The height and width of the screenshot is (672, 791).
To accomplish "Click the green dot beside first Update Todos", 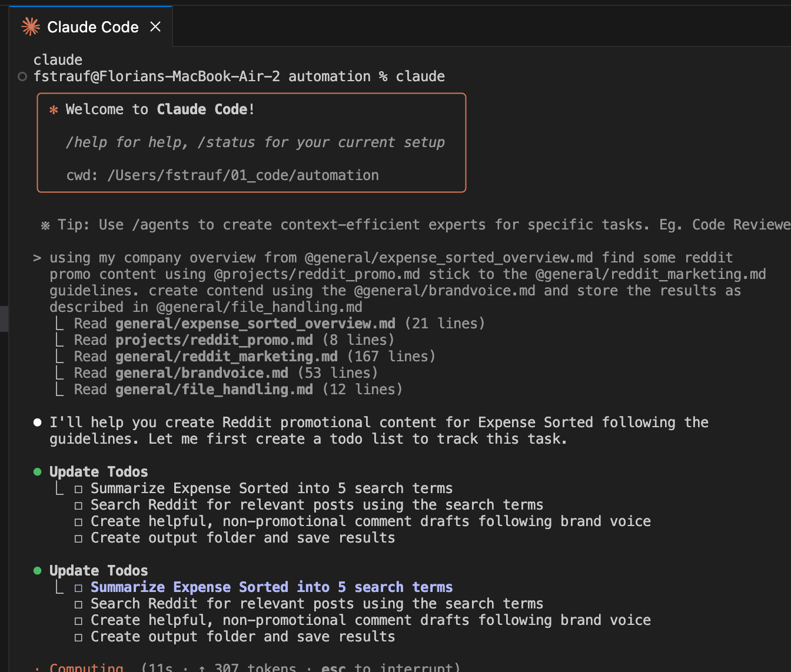I will click(x=38, y=472).
